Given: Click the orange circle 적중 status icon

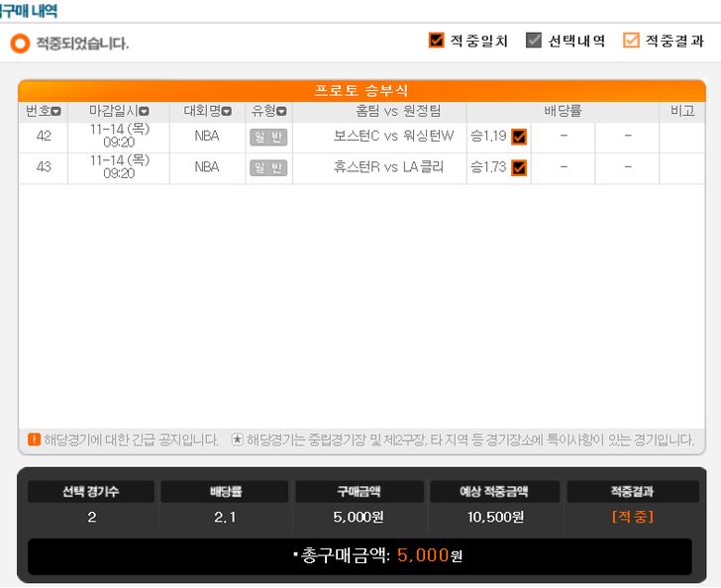Looking at the screenshot, I should pyautogui.click(x=20, y=44).
